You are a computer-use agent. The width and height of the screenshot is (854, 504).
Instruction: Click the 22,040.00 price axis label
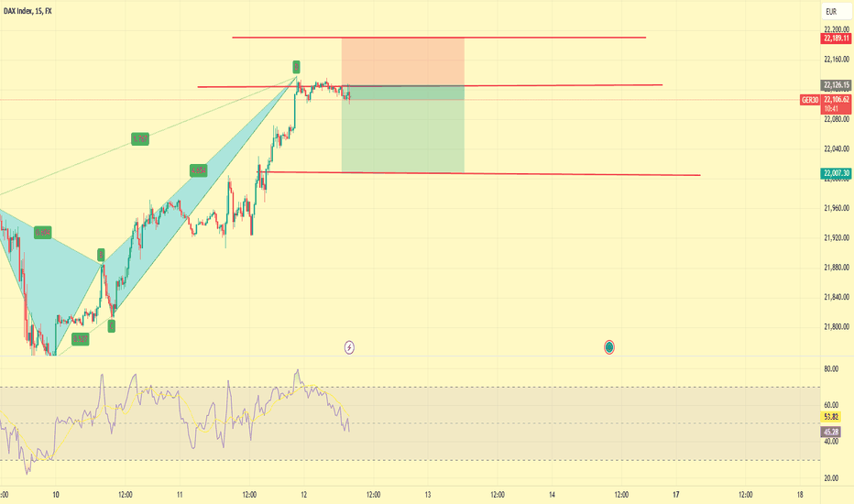pyautogui.click(x=837, y=148)
